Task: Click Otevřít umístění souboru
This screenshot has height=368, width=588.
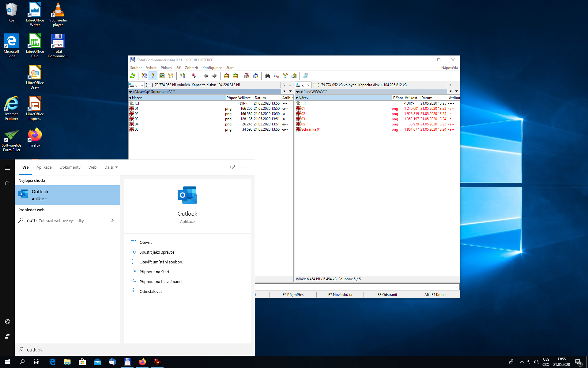Action: coord(161,262)
